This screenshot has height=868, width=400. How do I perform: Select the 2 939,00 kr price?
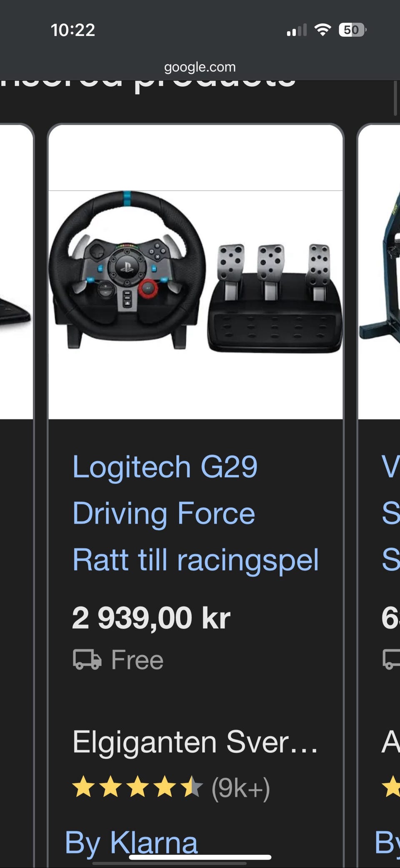coord(151,618)
